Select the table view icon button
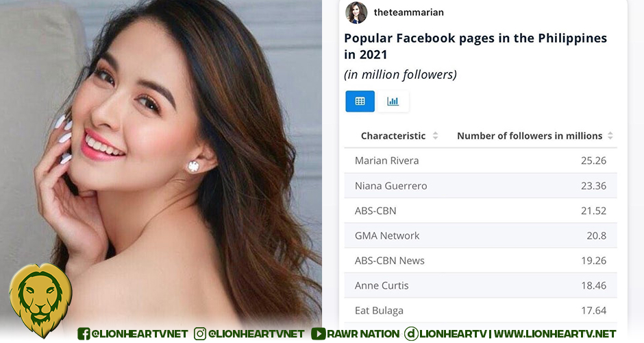644x343 pixels. tap(360, 101)
